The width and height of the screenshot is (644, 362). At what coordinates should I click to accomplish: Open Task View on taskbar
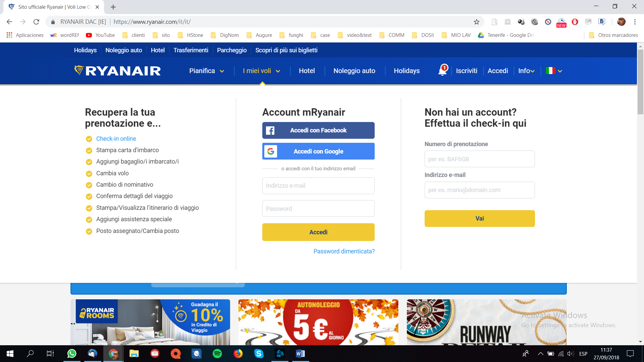(50, 354)
